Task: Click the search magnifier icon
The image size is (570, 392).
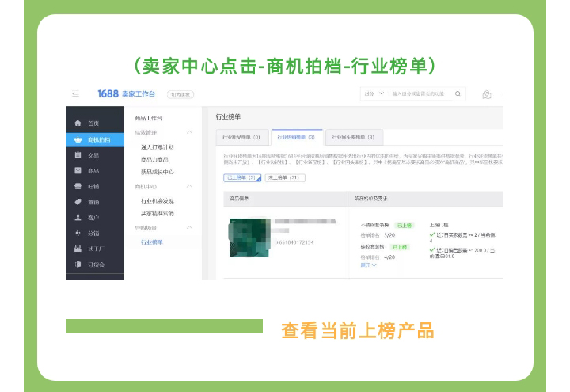Action: [x=459, y=93]
